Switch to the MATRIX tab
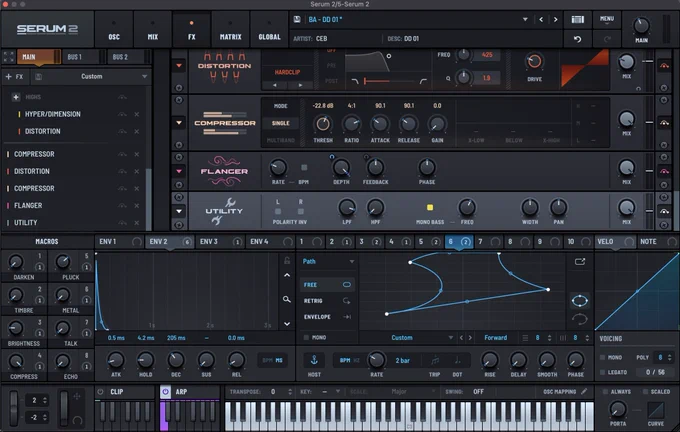Image resolution: width=680 pixels, height=432 pixels. [230, 29]
